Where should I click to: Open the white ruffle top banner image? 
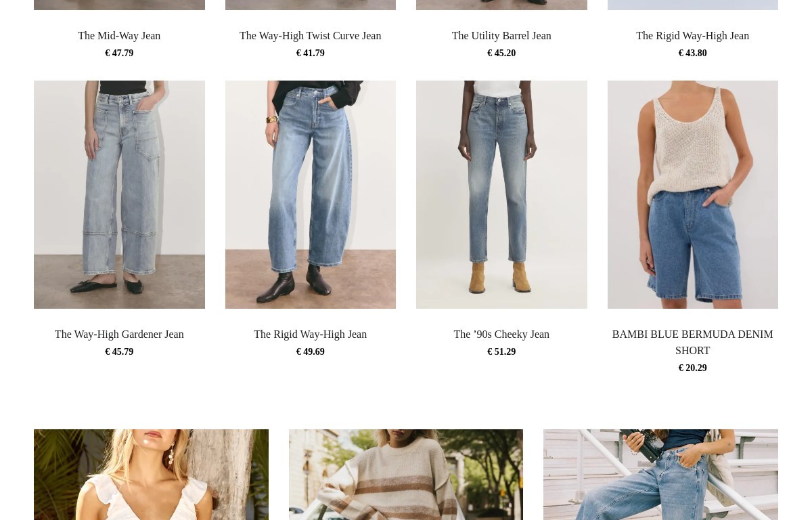click(151, 475)
